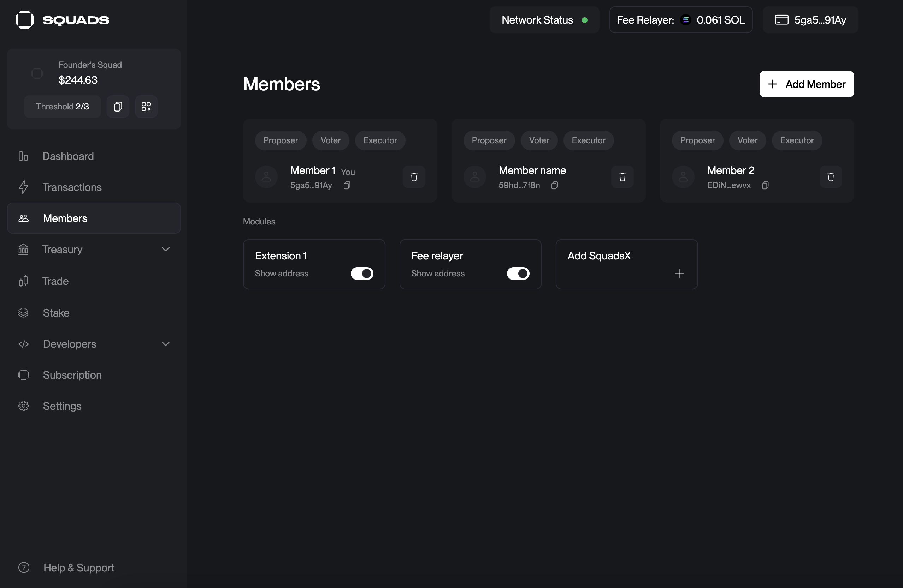This screenshot has width=903, height=588.
Task: Open the QR code icon in the squad card
Action: click(146, 107)
